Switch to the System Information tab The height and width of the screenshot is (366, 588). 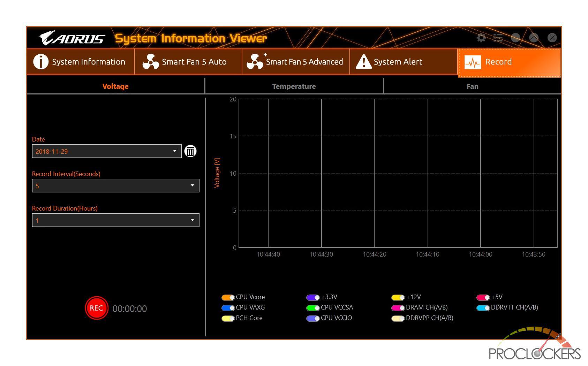[x=80, y=62]
